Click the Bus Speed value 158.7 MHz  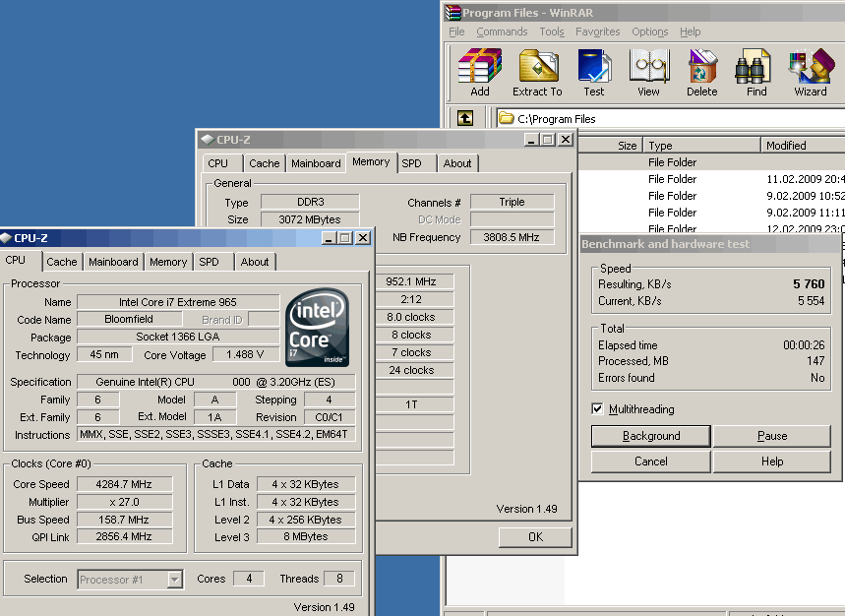[125, 520]
